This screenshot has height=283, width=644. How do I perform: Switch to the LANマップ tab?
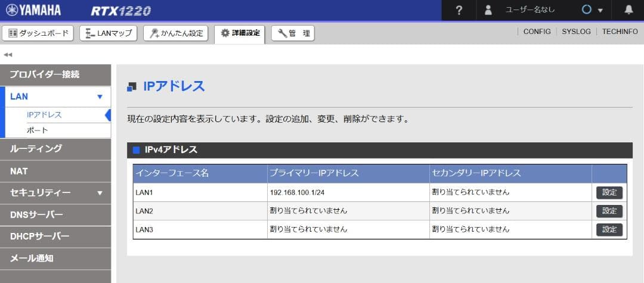(109, 33)
